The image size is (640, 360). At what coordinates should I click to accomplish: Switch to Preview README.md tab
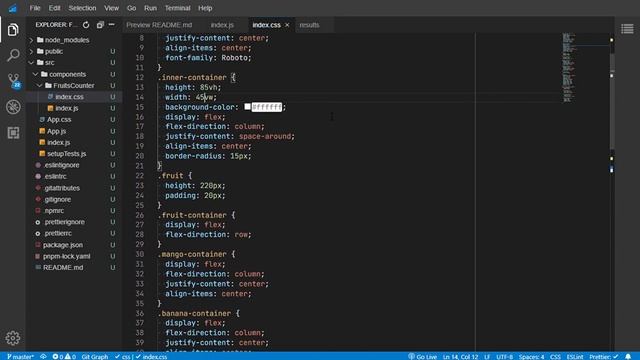[x=159, y=25]
